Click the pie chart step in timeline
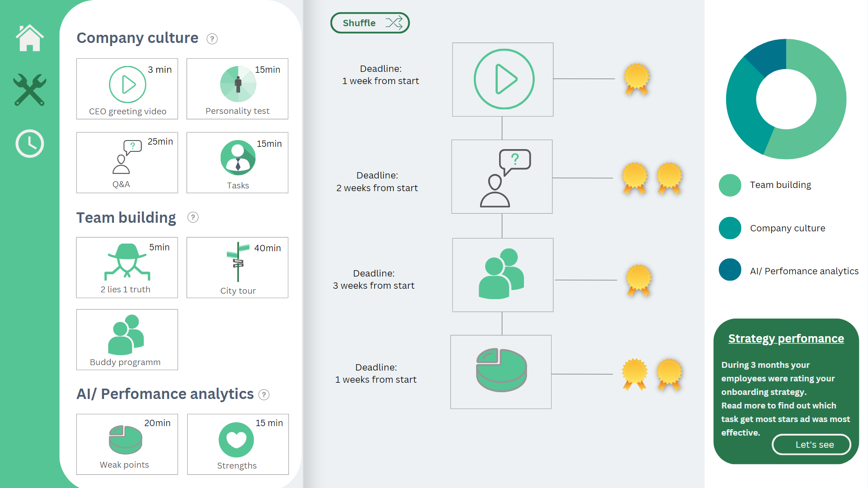 coord(501,372)
